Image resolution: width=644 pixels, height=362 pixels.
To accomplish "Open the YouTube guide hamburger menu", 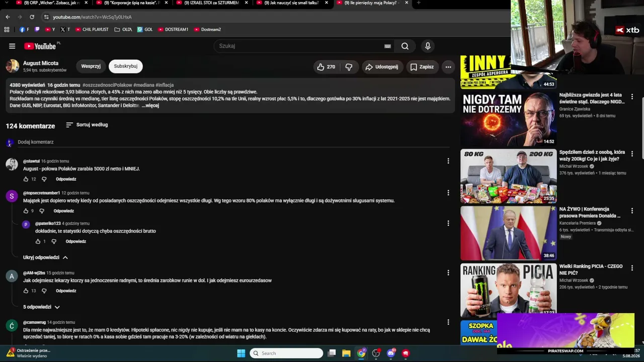I will click(12, 46).
